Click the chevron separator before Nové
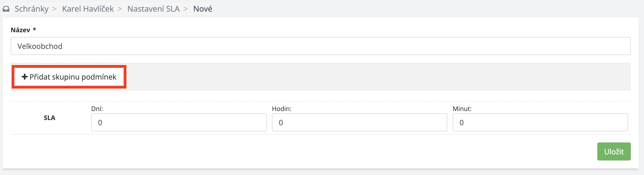 pyautogui.click(x=186, y=9)
